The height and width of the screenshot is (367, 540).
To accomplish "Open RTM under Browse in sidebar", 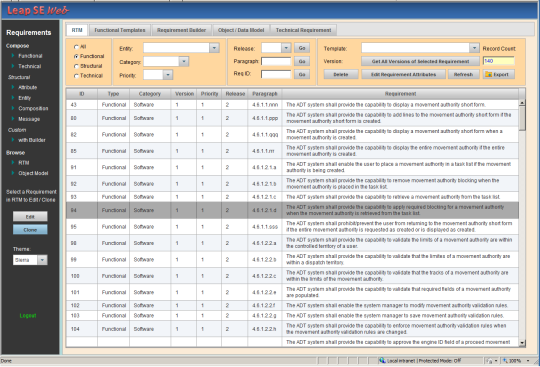I will coord(24,163).
